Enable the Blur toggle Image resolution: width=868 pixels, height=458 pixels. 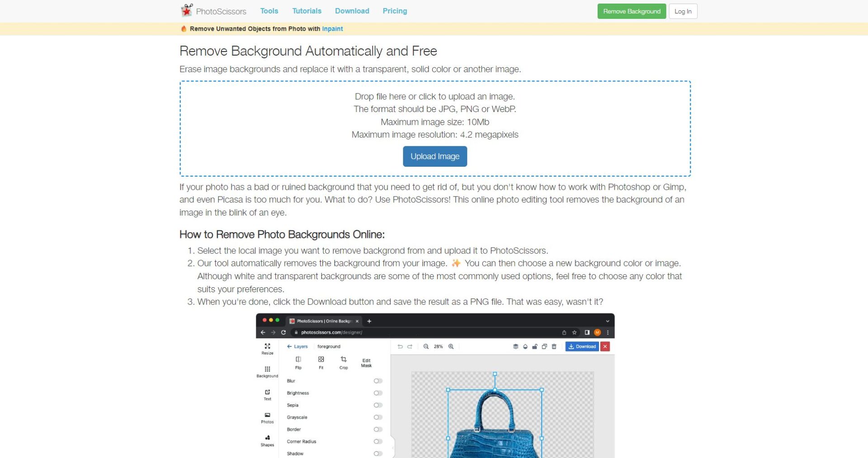coord(378,381)
